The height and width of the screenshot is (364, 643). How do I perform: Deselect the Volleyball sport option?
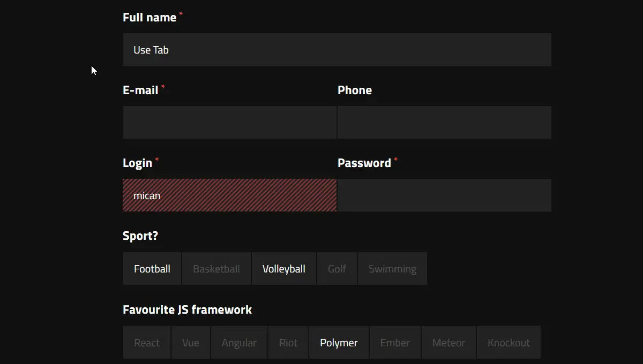pyautogui.click(x=283, y=268)
